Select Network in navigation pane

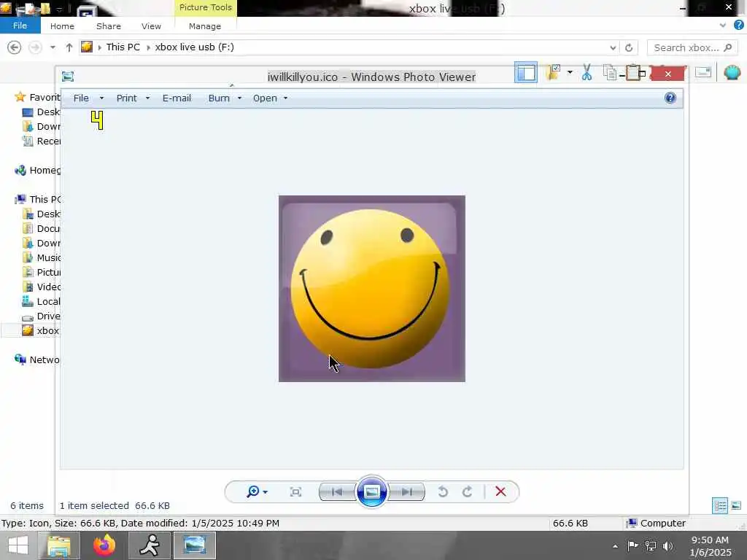pos(37,359)
